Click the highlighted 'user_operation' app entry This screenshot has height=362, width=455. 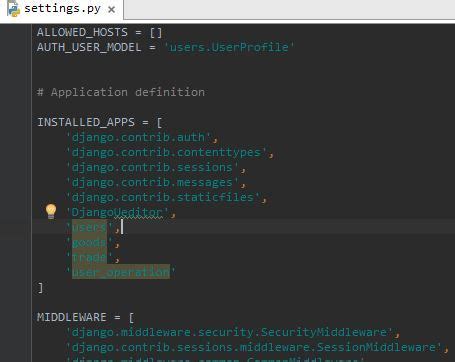121,272
